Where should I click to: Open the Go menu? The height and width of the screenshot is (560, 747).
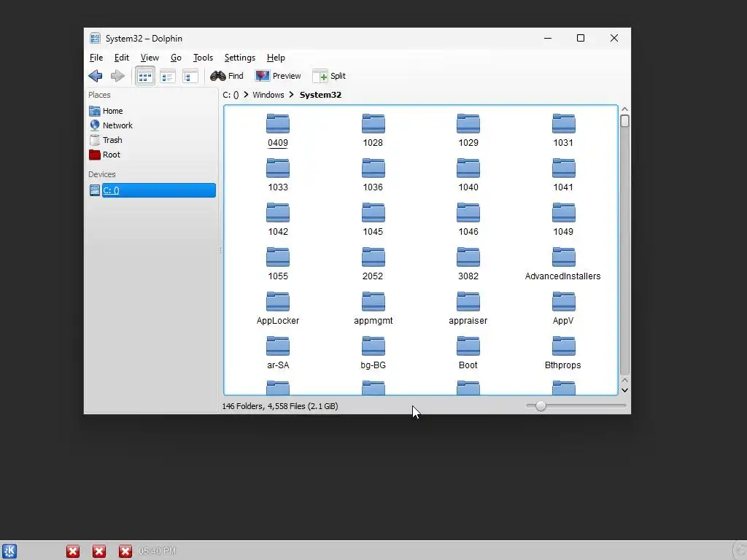coord(176,58)
